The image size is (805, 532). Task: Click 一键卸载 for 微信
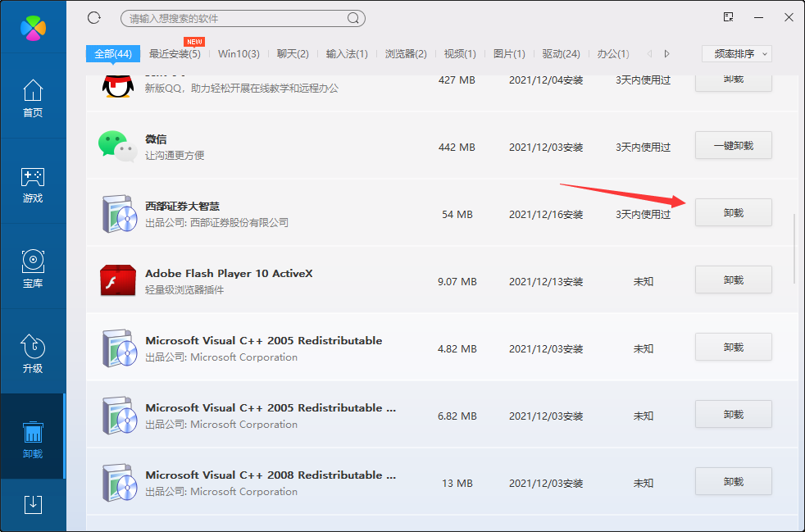pos(733,146)
